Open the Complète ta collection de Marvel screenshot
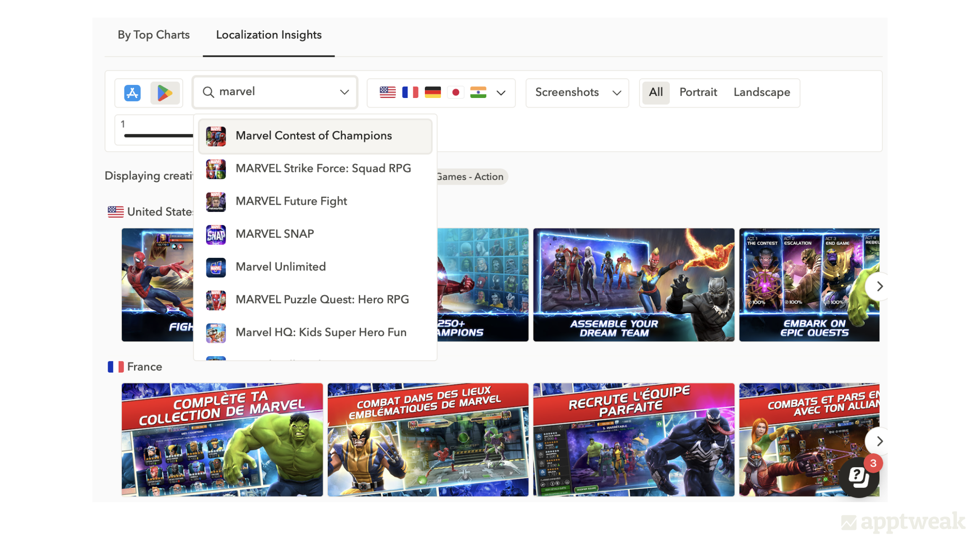Screen dimensions: 980x545 click(x=222, y=440)
